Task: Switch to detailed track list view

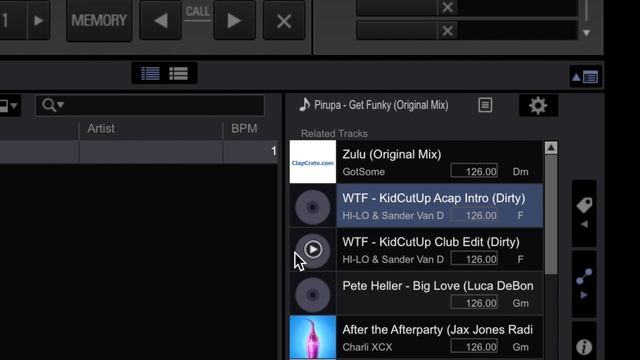Action: 150,73
